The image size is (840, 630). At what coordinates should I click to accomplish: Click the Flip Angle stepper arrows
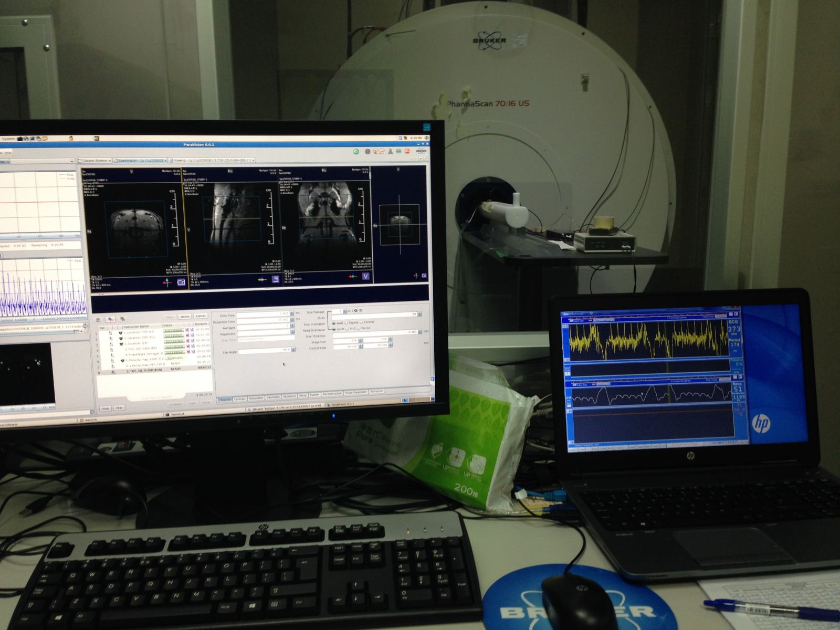click(293, 350)
